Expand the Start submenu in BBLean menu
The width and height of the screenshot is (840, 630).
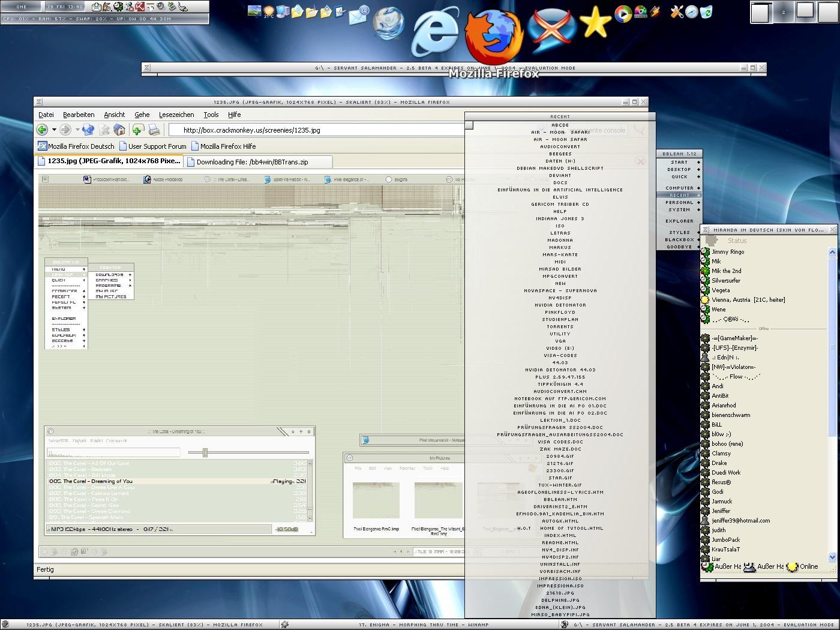tap(679, 162)
